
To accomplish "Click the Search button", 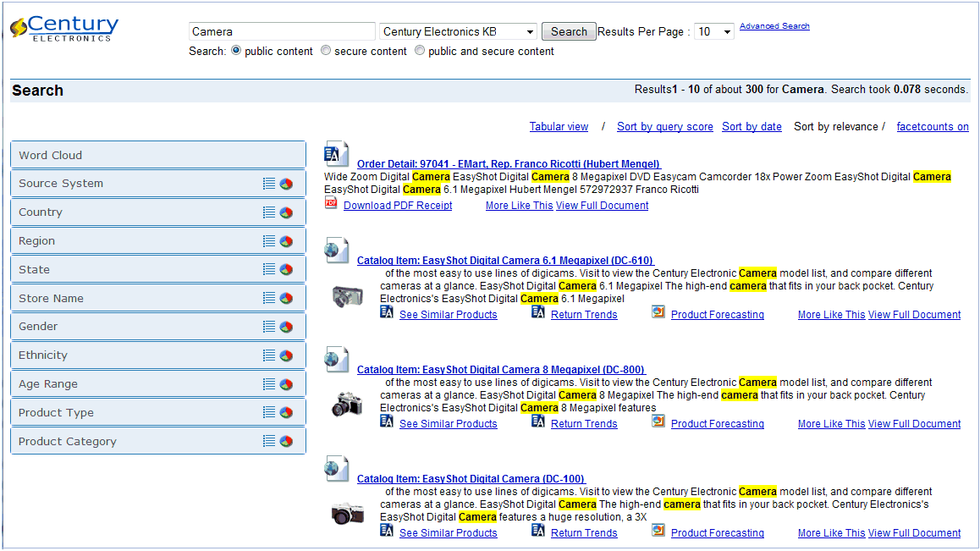I will click(569, 31).
